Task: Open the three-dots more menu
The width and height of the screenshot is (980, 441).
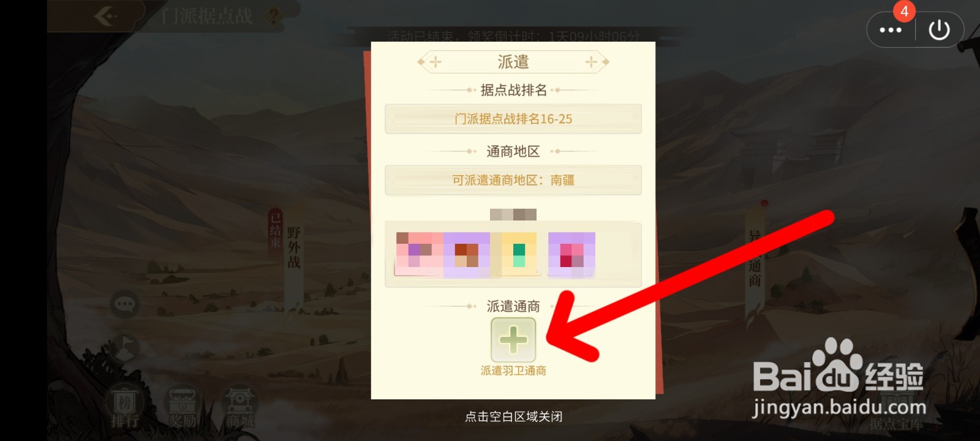Action: pos(890,29)
